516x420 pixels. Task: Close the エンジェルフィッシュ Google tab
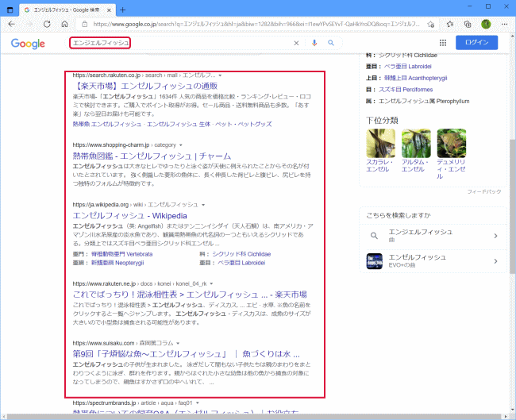pyautogui.click(x=109, y=10)
